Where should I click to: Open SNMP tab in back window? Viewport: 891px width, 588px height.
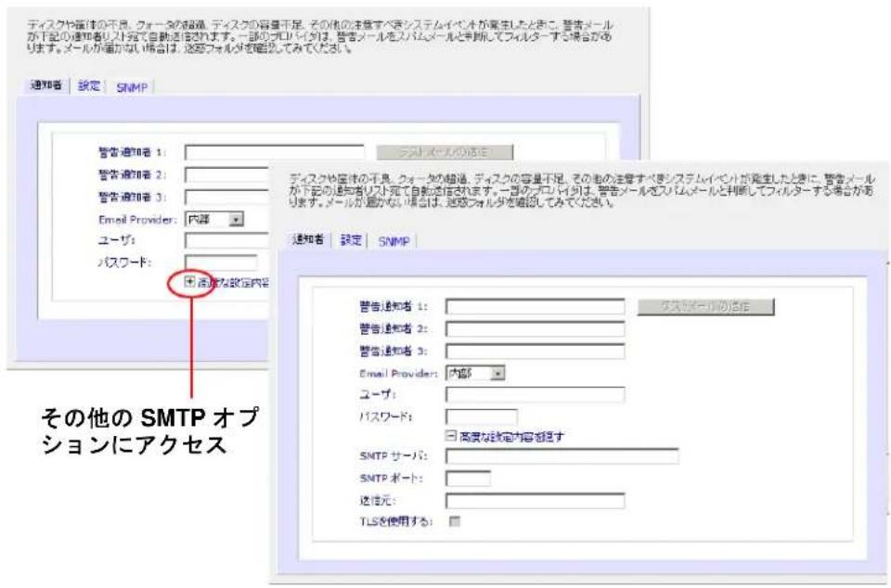132,87
